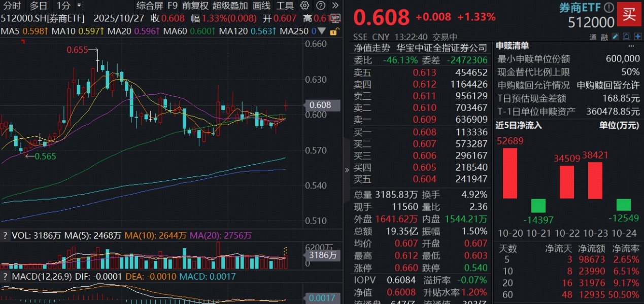Click the red 买 buy button

tap(630, 15)
